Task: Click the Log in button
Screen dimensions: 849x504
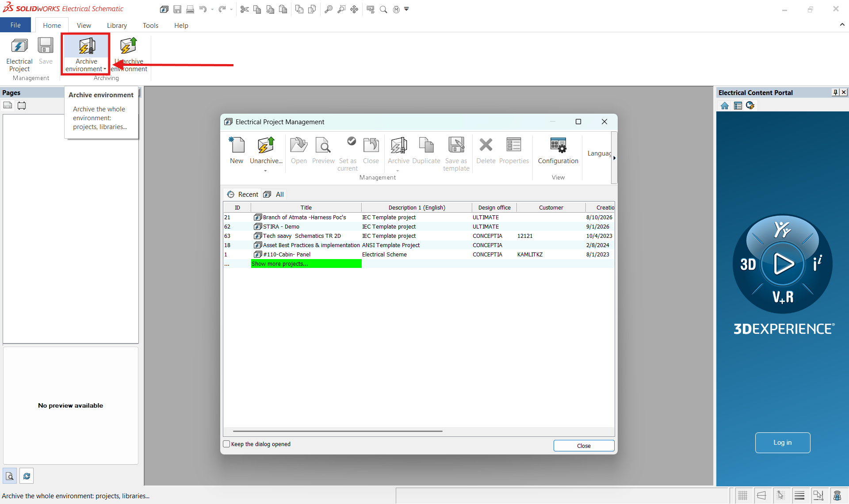Action: [782, 443]
